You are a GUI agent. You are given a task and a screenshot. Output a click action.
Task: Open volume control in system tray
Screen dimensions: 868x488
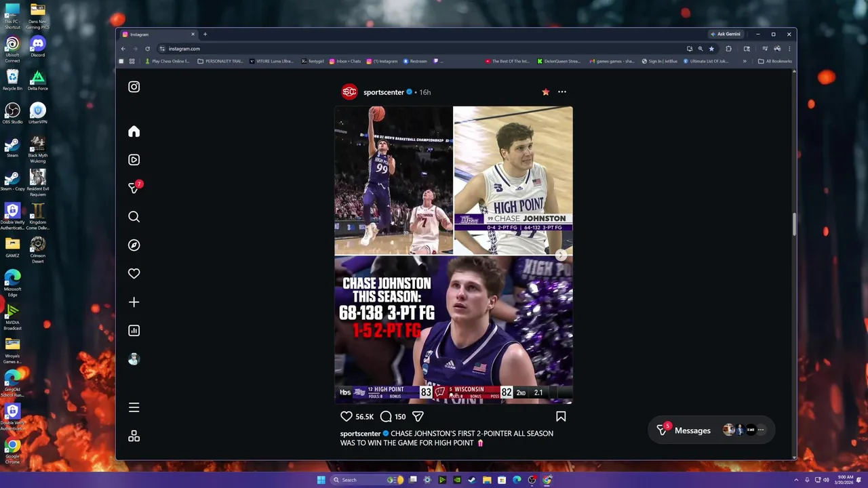click(x=826, y=480)
